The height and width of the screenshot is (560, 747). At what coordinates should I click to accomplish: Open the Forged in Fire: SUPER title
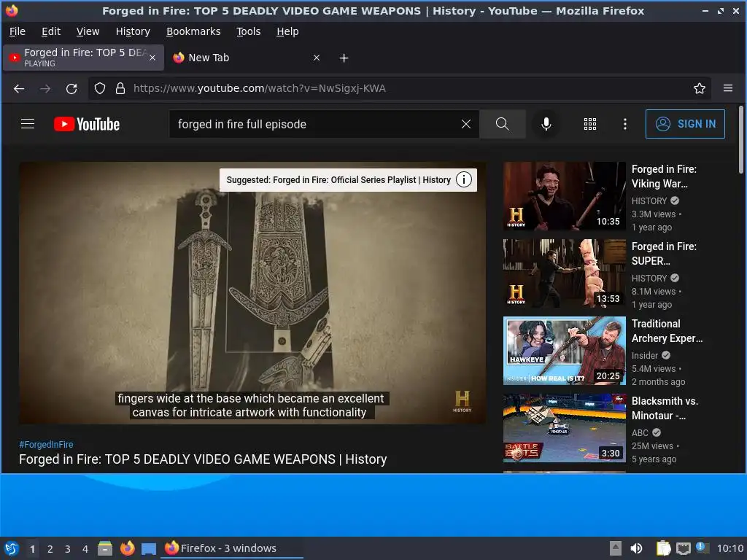[x=664, y=253]
